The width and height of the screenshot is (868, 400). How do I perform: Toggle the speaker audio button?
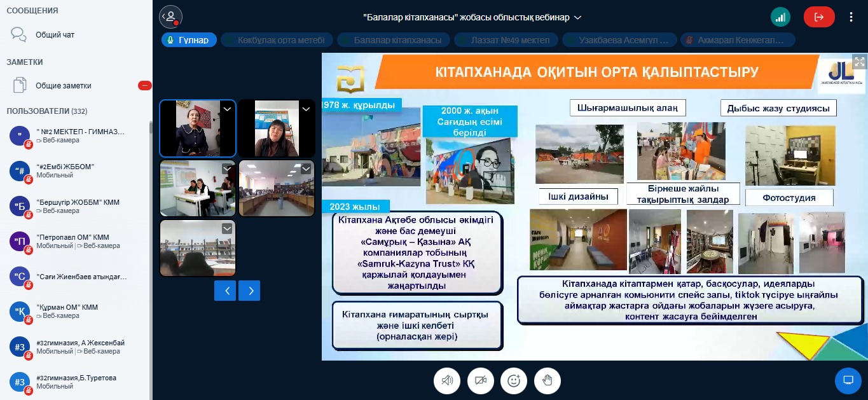(447, 380)
